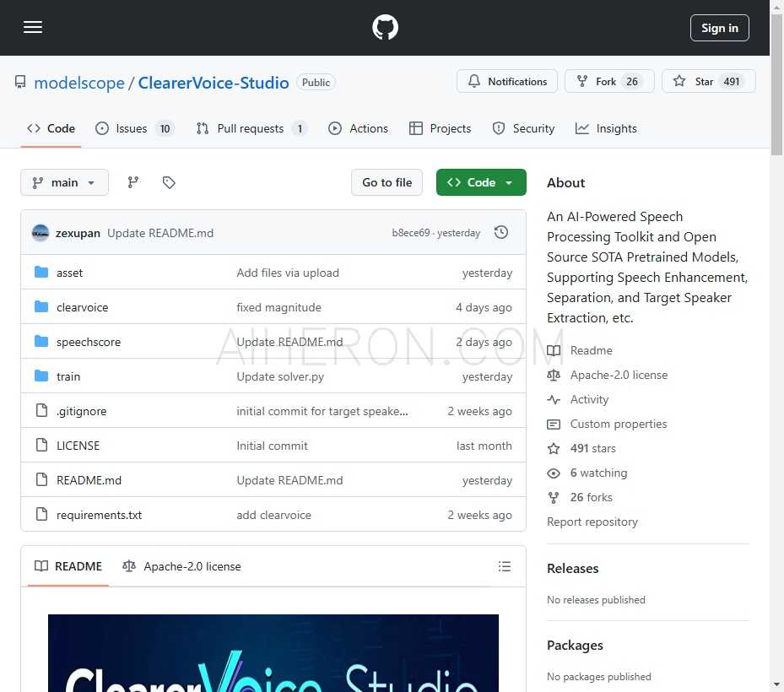
Task: Open the train folder
Action: pyautogui.click(x=68, y=376)
